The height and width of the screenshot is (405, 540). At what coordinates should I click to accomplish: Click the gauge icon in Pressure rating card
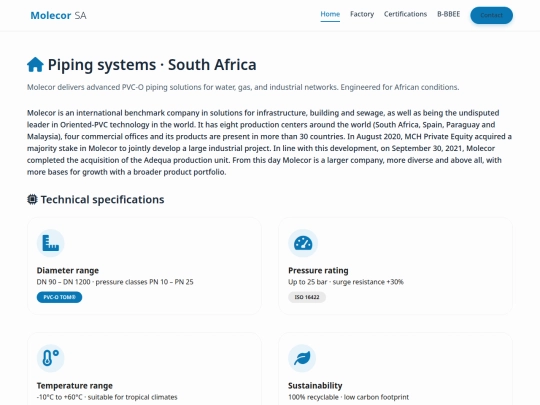coord(303,243)
